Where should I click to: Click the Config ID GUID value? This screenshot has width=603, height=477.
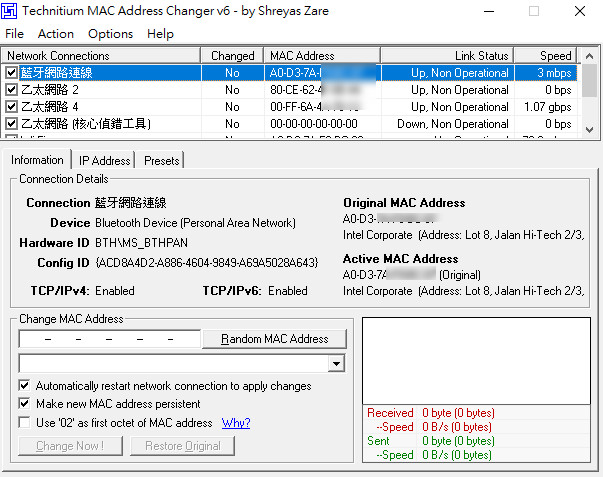[207, 262]
